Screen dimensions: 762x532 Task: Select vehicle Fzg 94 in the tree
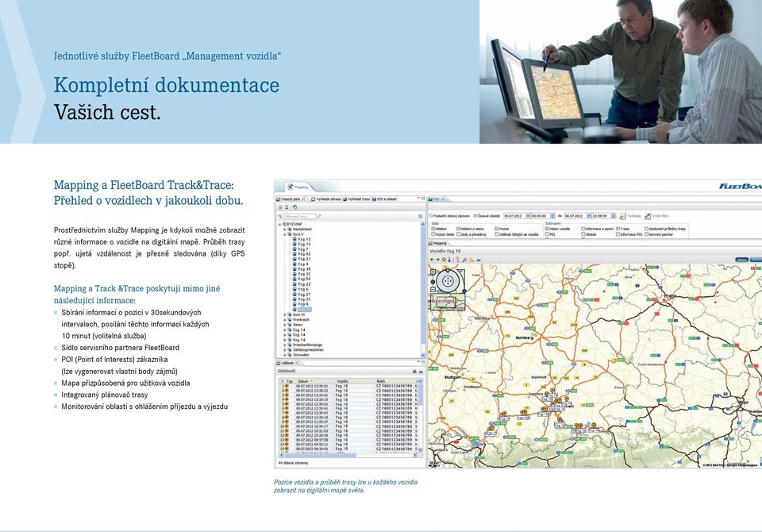(x=302, y=279)
